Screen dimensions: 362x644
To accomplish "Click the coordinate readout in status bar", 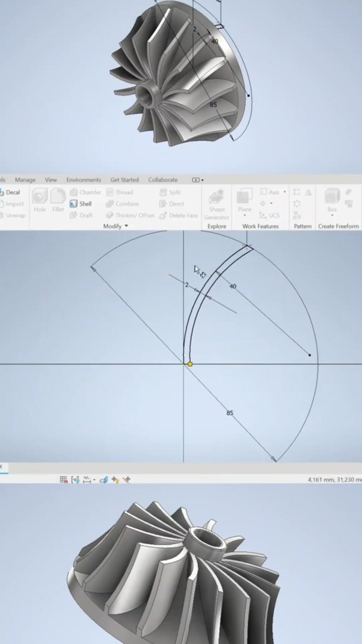I will click(x=335, y=480).
